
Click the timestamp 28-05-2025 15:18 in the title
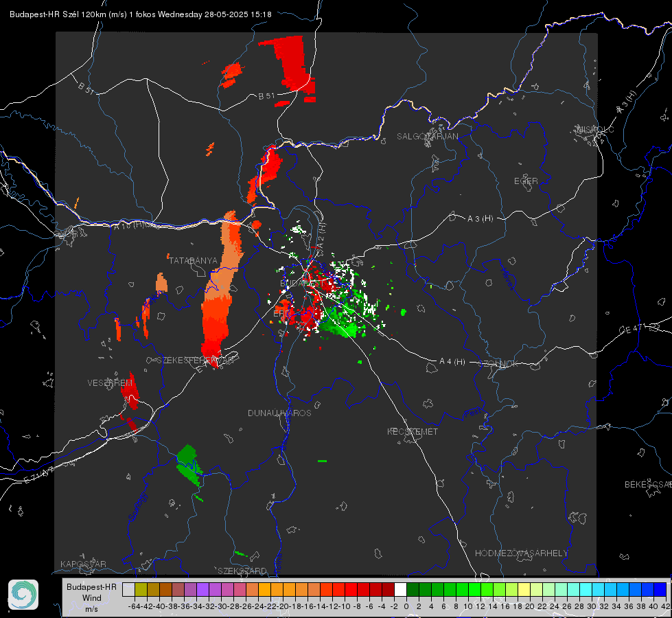[238, 14]
